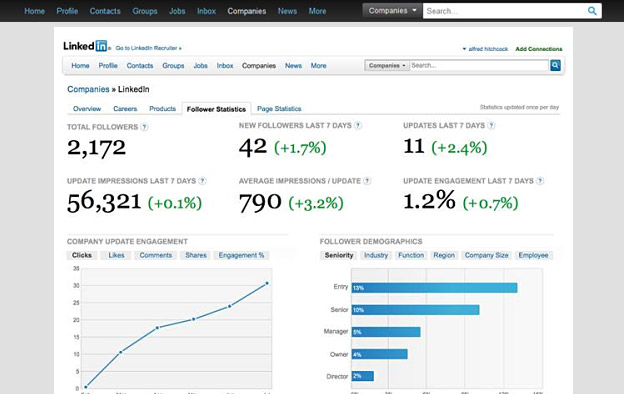Click Home in the top dark bar

(34, 11)
